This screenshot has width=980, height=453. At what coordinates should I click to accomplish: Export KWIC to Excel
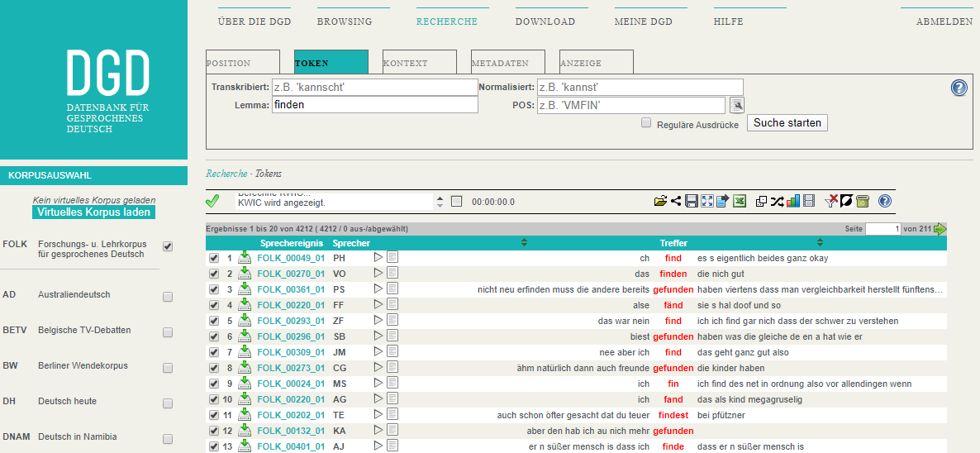tap(740, 201)
